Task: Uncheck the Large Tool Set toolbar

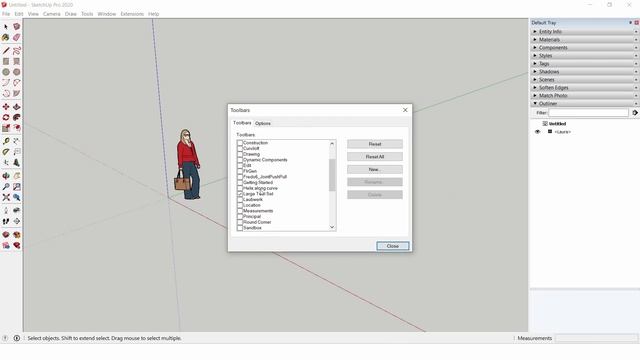Action: [x=240, y=194]
